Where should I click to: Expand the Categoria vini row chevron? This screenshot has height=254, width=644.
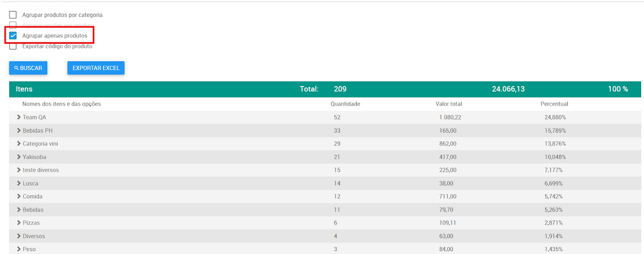[x=19, y=144]
